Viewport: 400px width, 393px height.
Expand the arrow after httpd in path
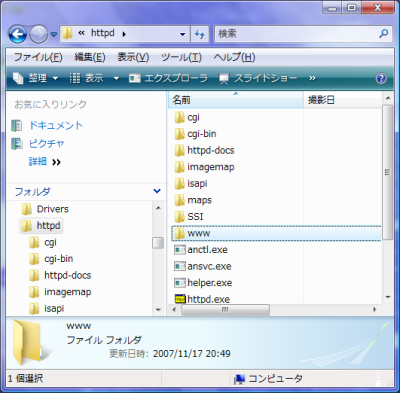(x=124, y=34)
